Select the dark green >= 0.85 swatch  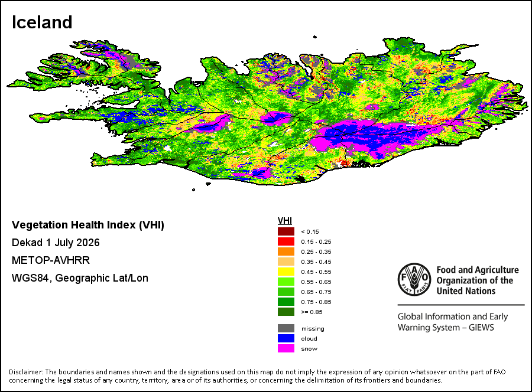click(286, 312)
